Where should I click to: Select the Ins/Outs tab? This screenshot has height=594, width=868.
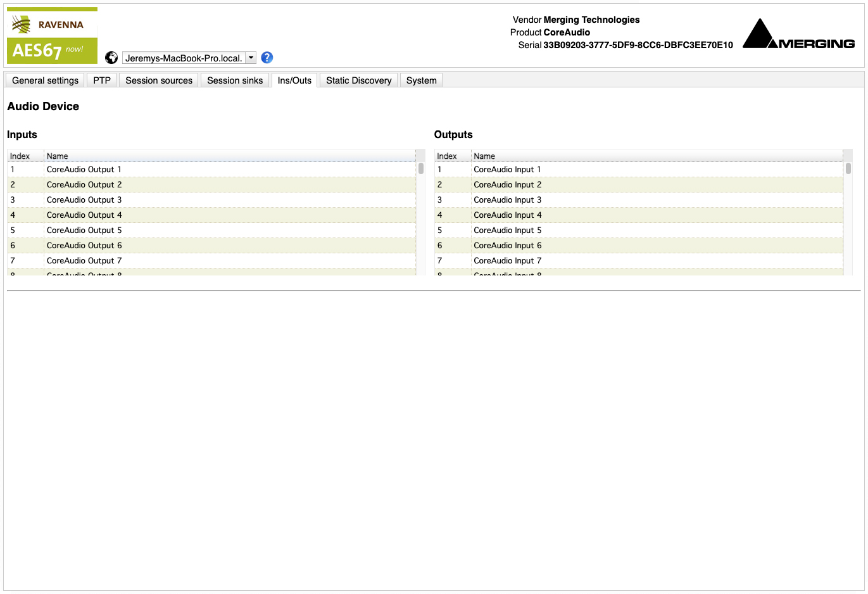pyautogui.click(x=294, y=80)
